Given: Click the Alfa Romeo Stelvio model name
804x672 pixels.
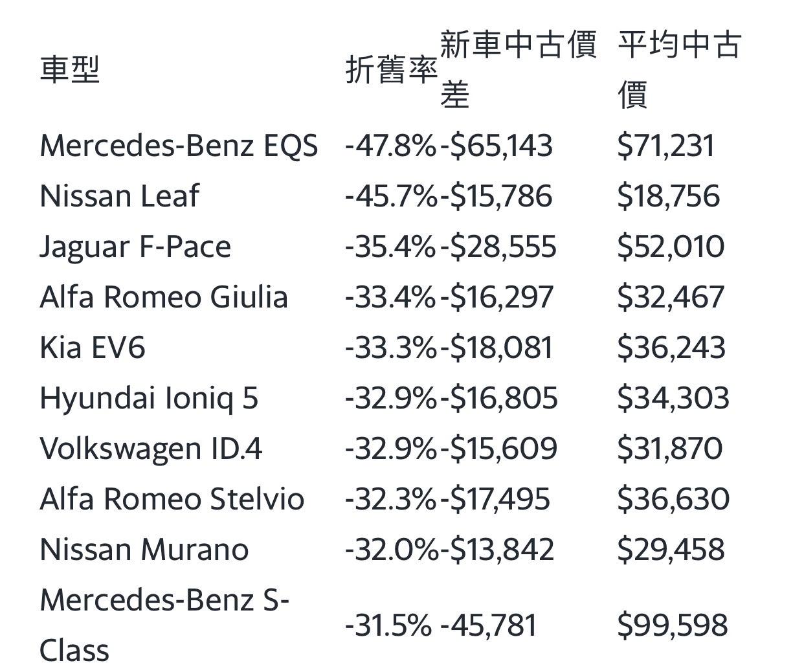Looking at the screenshot, I should 172,499.
